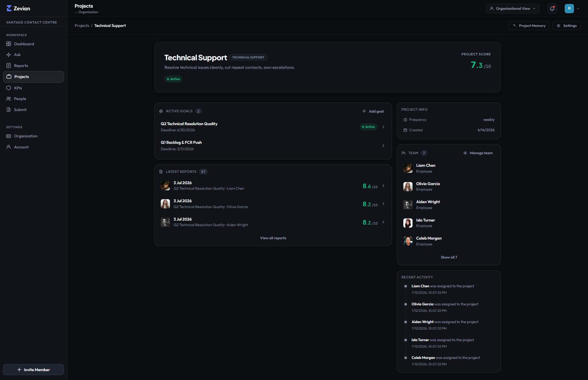Click Show all 7 team members
Screen dimensions: 588x380
coord(449,257)
